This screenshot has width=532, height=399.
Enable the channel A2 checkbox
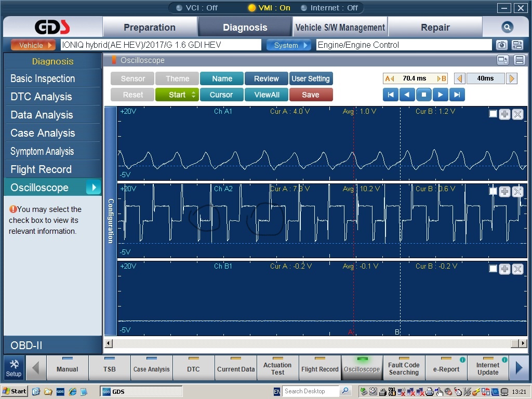tap(493, 191)
